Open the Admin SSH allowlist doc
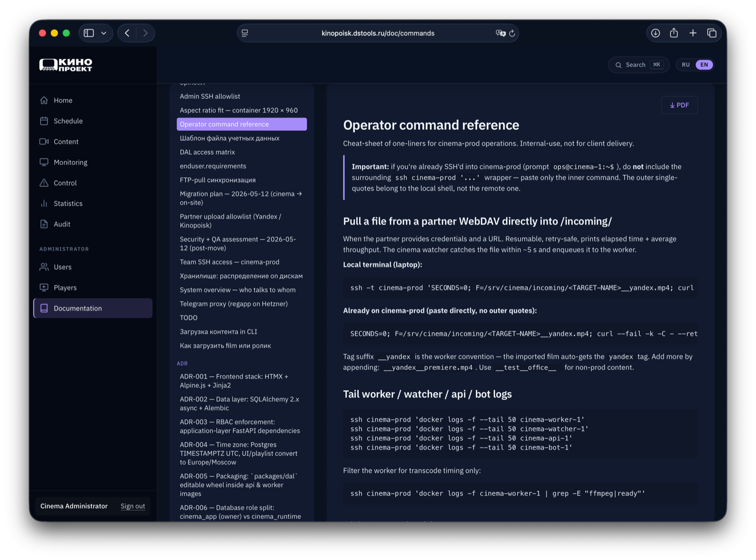Screen dimensions: 756x560 (241, 96)
